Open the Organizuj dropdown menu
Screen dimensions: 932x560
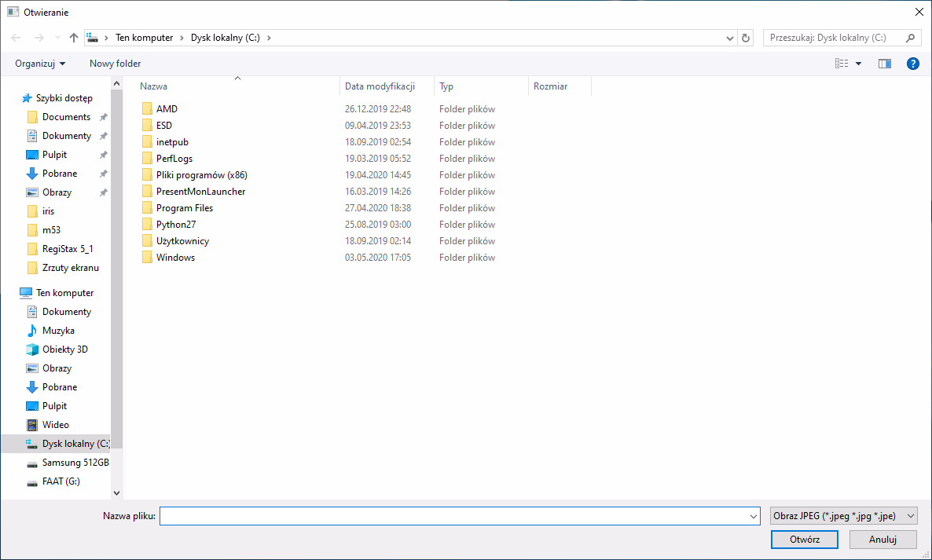40,64
